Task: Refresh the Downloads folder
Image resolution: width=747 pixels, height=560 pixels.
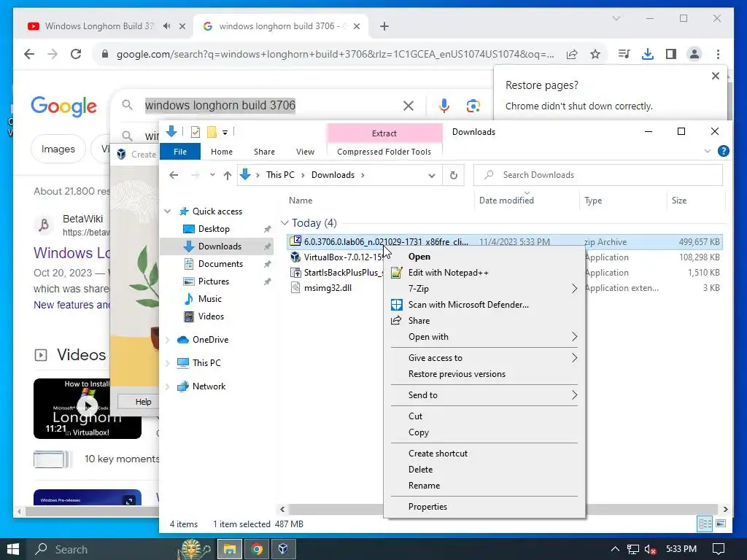Action: (x=454, y=175)
